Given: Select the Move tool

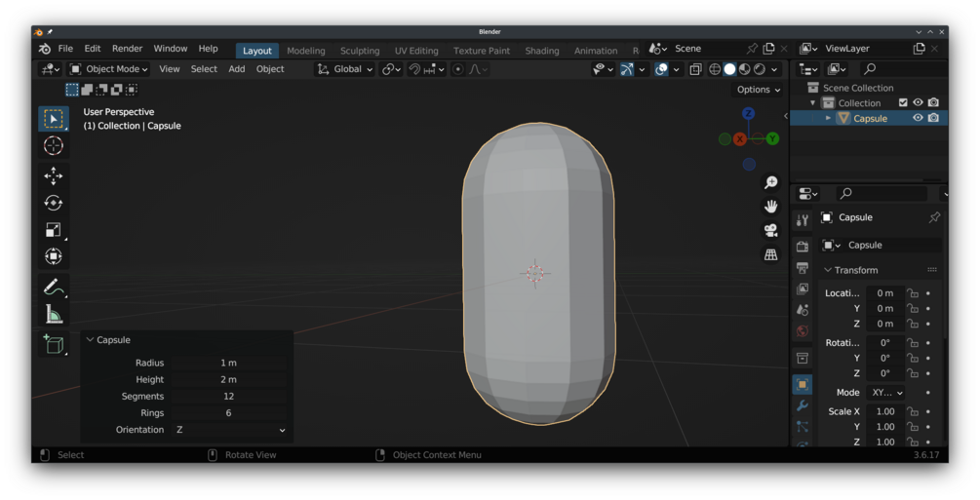Looking at the screenshot, I should tap(53, 176).
